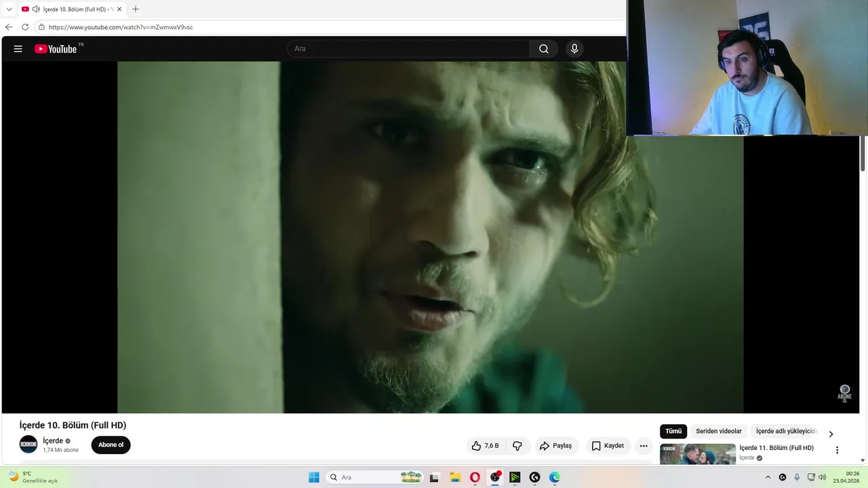The image size is (868, 488).
Task: Show next filter chips with right arrow
Action: coord(831,434)
